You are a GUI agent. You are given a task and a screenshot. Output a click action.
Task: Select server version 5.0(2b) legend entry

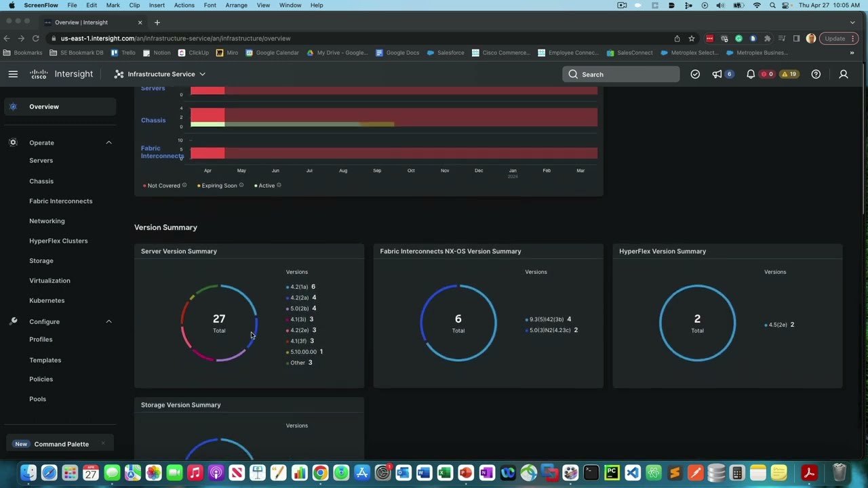pos(300,308)
